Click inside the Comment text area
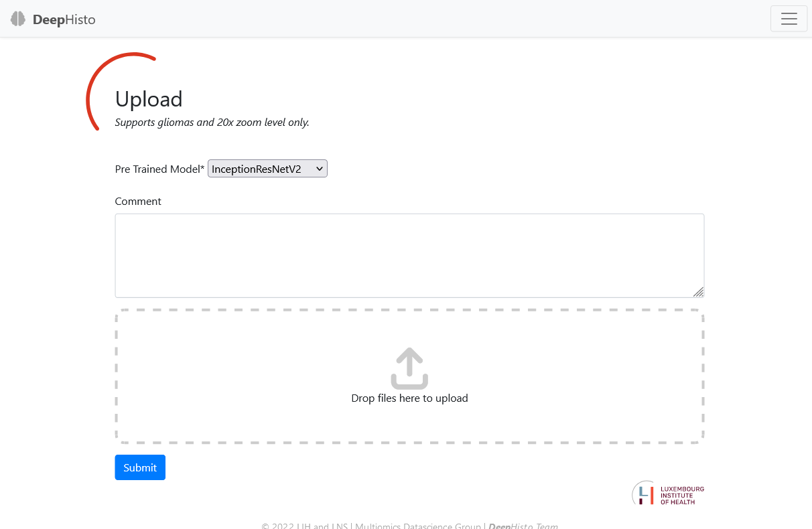Viewport: 812px width, 529px height. pyautogui.click(x=409, y=255)
